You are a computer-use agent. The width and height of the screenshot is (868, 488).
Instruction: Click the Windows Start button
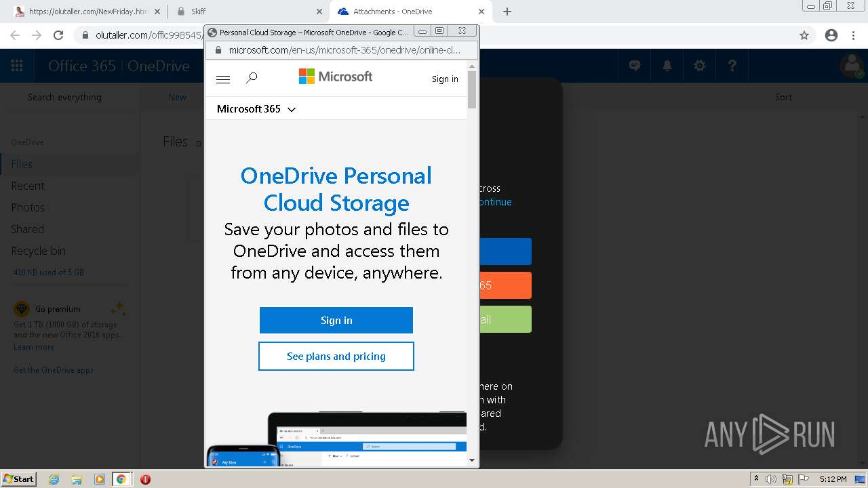pyautogui.click(x=18, y=479)
